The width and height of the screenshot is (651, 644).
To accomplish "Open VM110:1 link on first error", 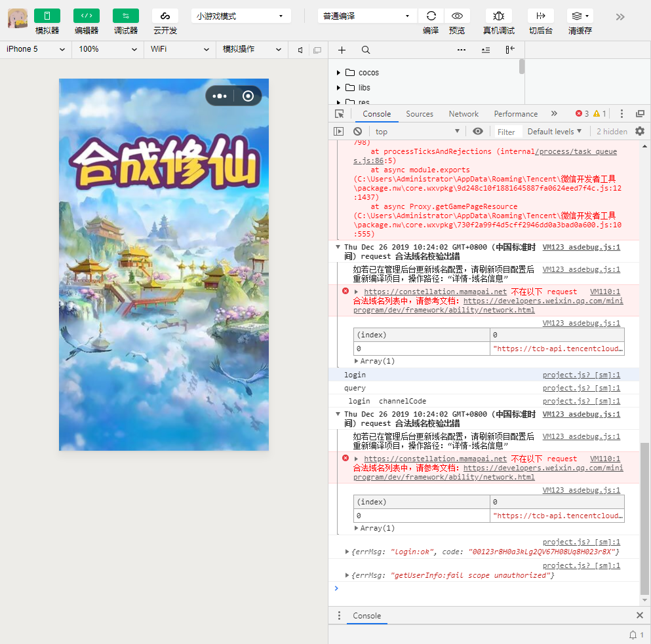I will 605,292.
